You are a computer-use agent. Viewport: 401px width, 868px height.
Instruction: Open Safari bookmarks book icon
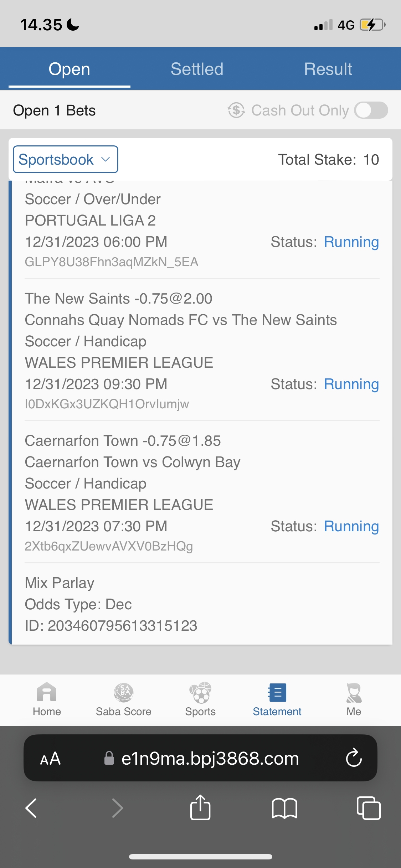(284, 807)
